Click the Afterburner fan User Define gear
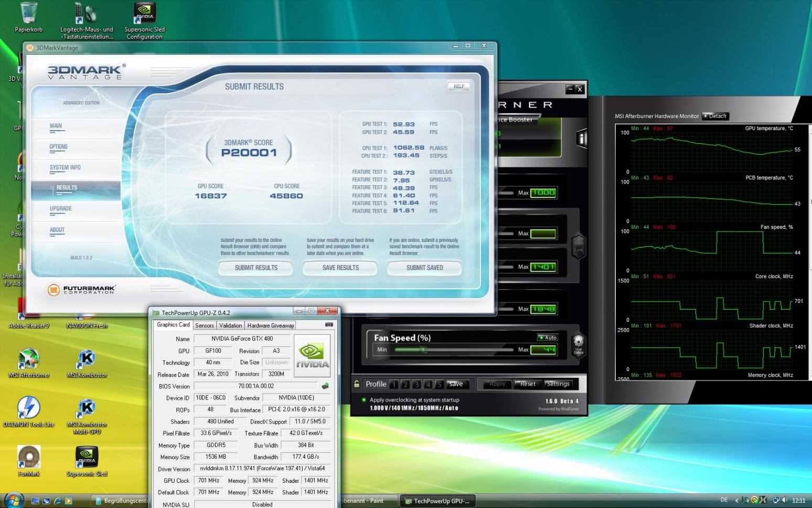This screenshot has width=812, height=508. pos(578,345)
